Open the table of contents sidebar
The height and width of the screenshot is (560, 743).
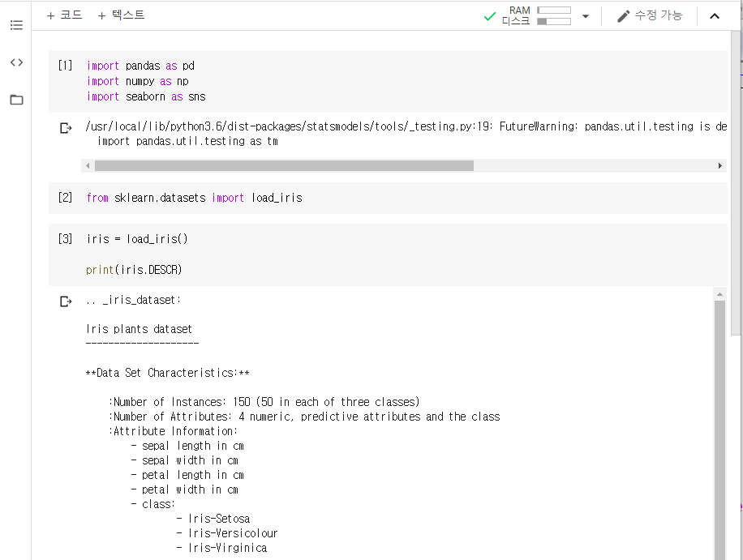coord(16,25)
